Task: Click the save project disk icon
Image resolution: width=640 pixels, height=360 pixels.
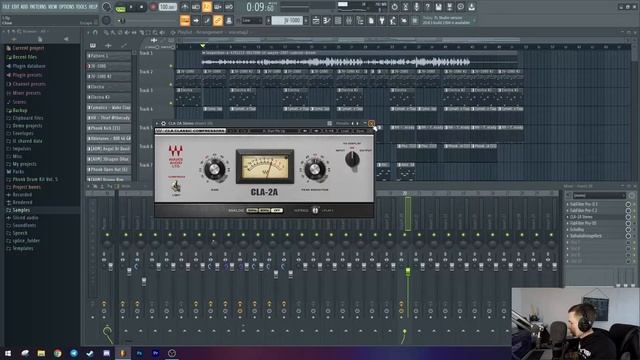Action: point(438,7)
